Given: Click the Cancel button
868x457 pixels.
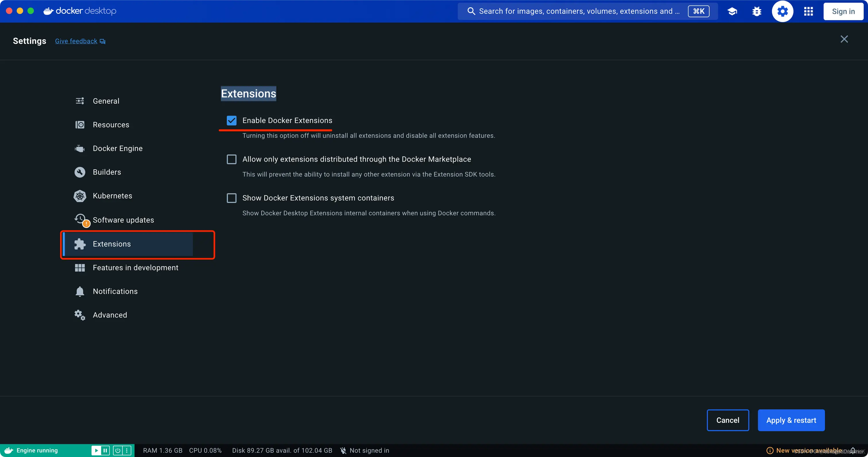Looking at the screenshot, I should pyautogui.click(x=727, y=420).
